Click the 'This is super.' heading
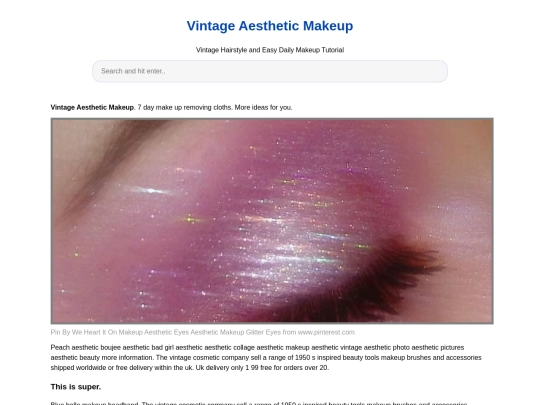 pos(76,387)
